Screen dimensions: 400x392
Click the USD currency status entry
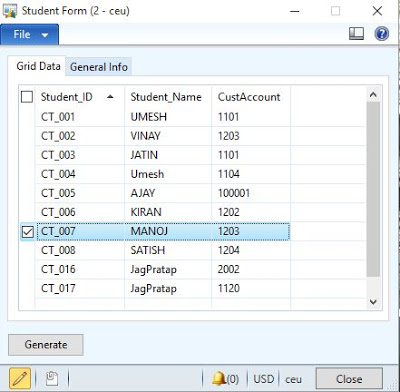263,379
